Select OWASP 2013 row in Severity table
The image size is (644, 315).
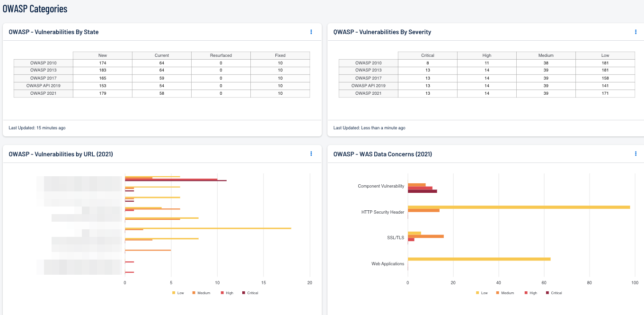(487, 70)
